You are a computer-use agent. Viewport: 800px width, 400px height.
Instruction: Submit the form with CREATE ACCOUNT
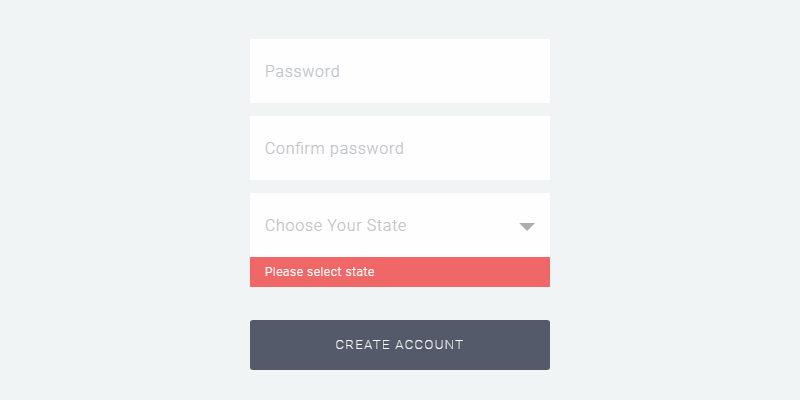pos(400,345)
